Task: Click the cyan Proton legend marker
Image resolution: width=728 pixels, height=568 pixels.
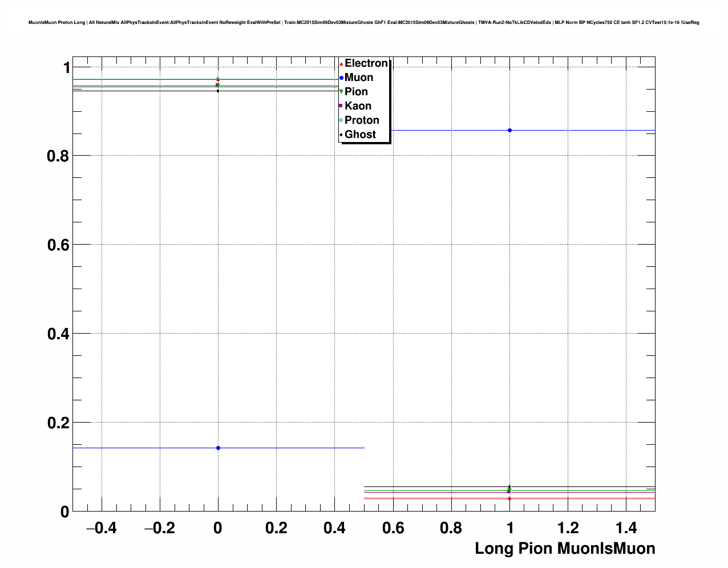Action: [x=341, y=120]
